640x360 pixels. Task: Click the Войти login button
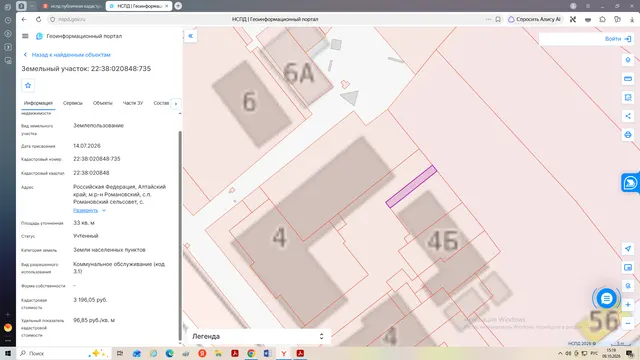pyautogui.click(x=618, y=39)
